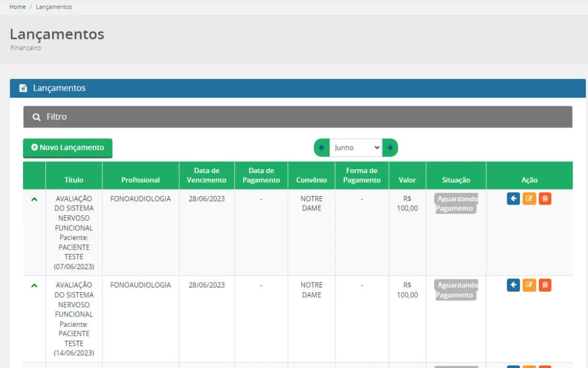Click the Data de Vencimento column header
The width and height of the screenshot is (588, 368).
click(x=207, y=175)
